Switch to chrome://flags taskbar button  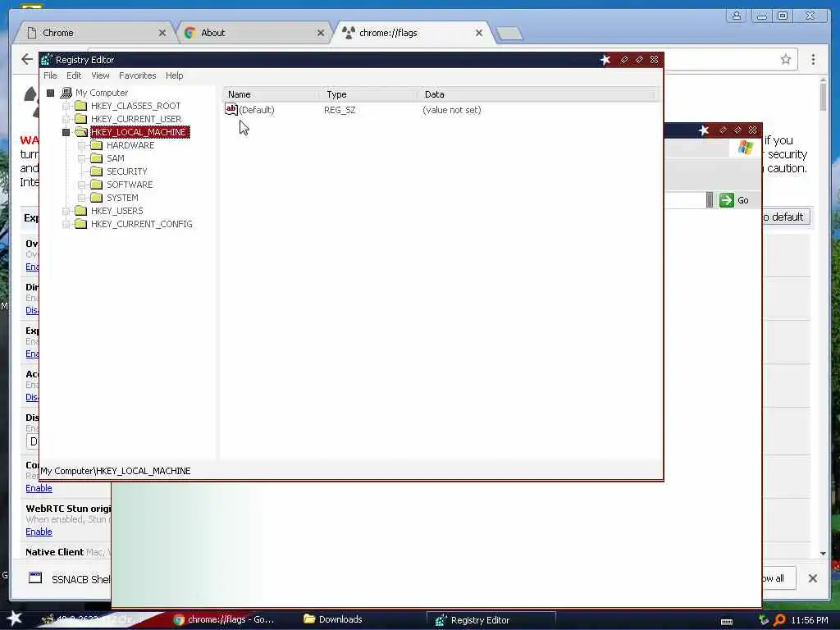tap(225, 619)
